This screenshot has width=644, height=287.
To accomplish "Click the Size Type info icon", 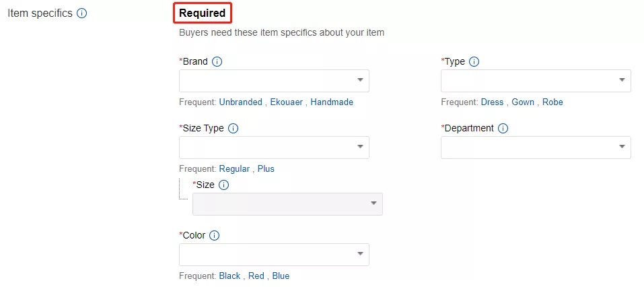I will pyautogui.click(x=234, y=128).
